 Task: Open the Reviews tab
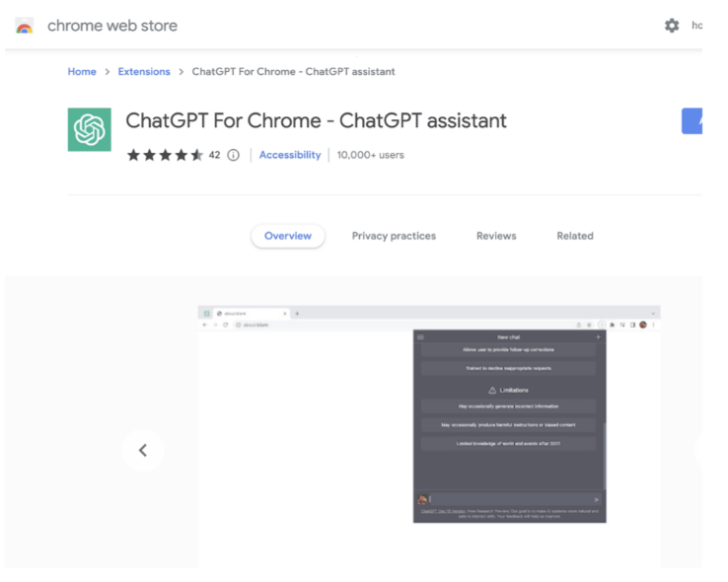click(x=496, y=236)
